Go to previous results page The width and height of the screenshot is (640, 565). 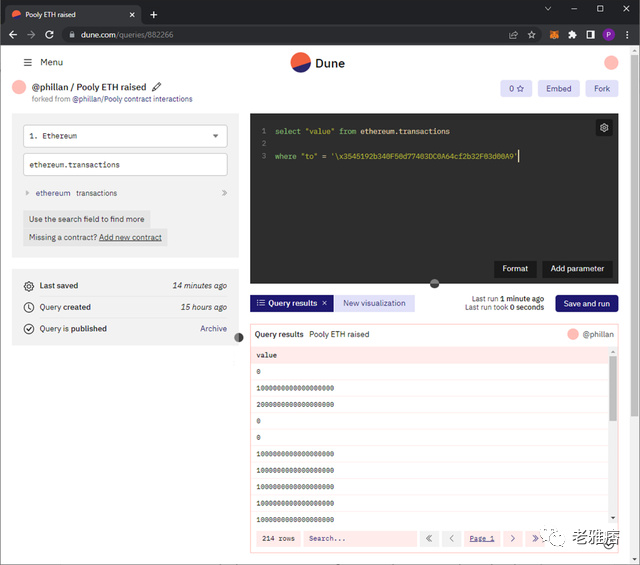point(451,538)
